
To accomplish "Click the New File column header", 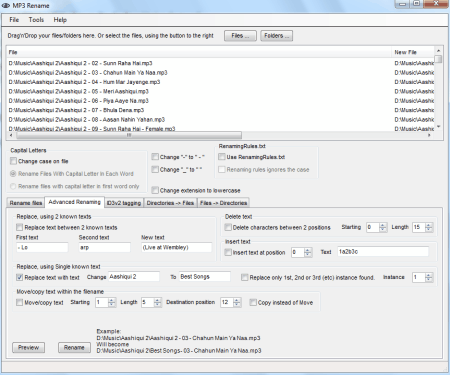I will pos(413,52).
